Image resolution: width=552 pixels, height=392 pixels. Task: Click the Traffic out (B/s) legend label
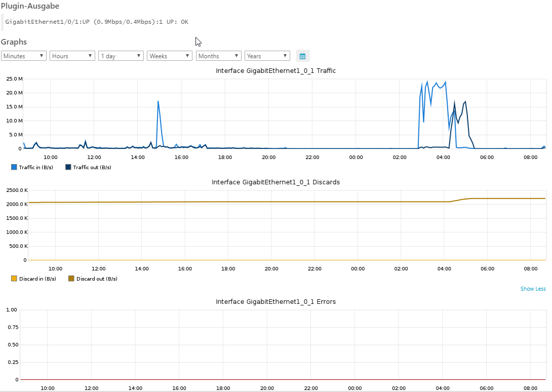tap(92, 167)
